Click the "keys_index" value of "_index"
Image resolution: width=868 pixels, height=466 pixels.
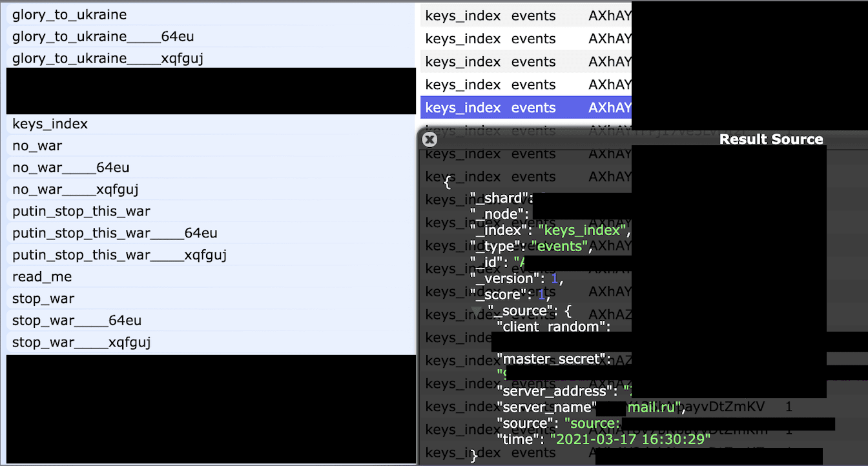pyautogui.click(x=584, y=230)
